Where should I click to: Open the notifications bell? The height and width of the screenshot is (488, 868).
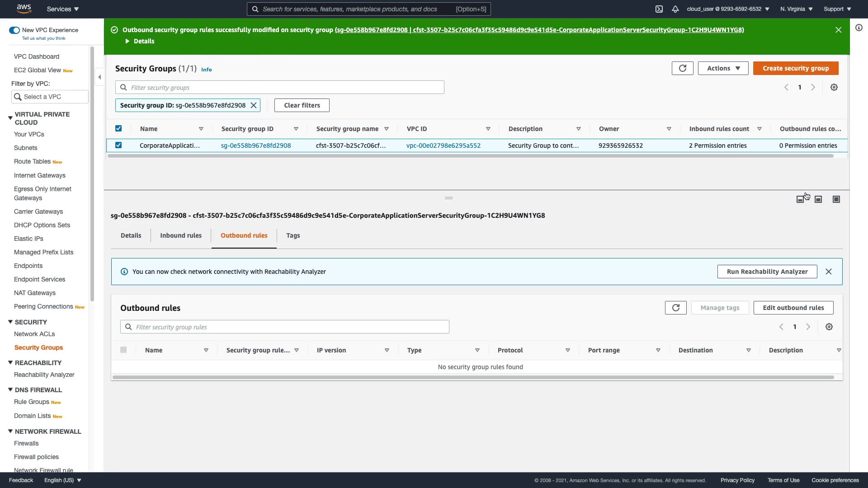675,9
